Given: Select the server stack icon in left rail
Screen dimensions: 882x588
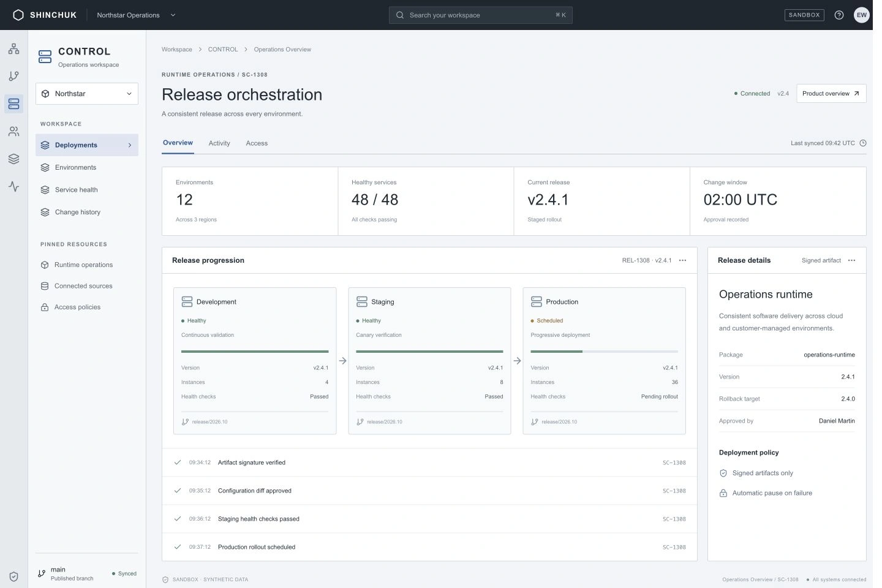Looking at the screenshot, I should [x=13, y=104].
